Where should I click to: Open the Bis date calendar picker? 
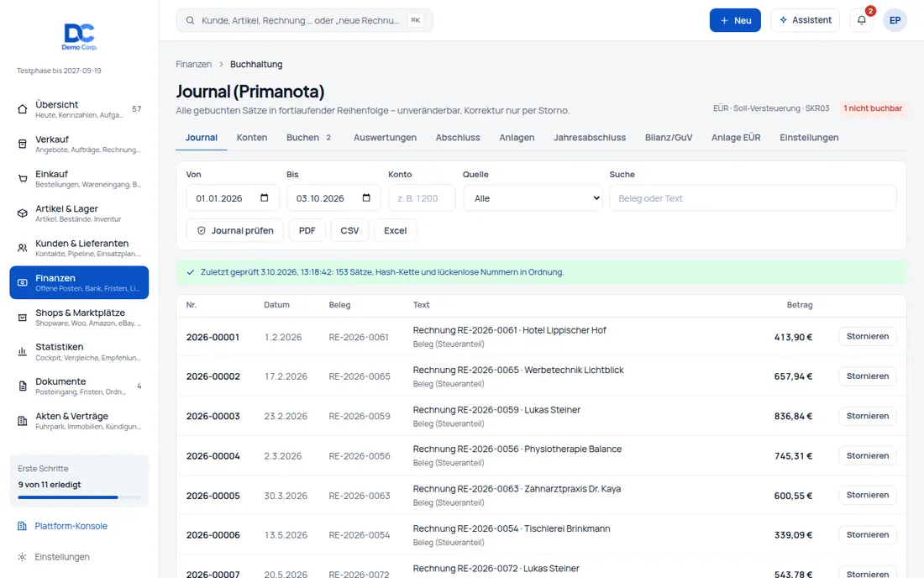[x=366, y=198]
